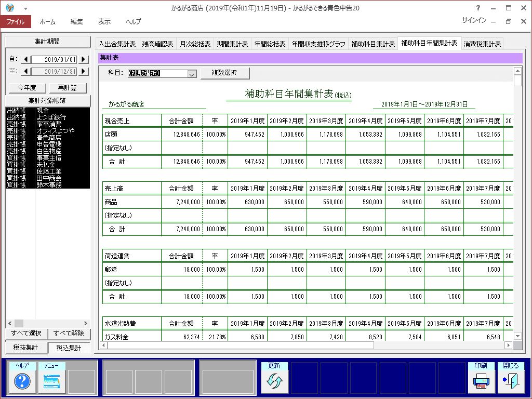Click next arrow for end date 至
This screenshot has height=399, width=532.
(84, 72)
